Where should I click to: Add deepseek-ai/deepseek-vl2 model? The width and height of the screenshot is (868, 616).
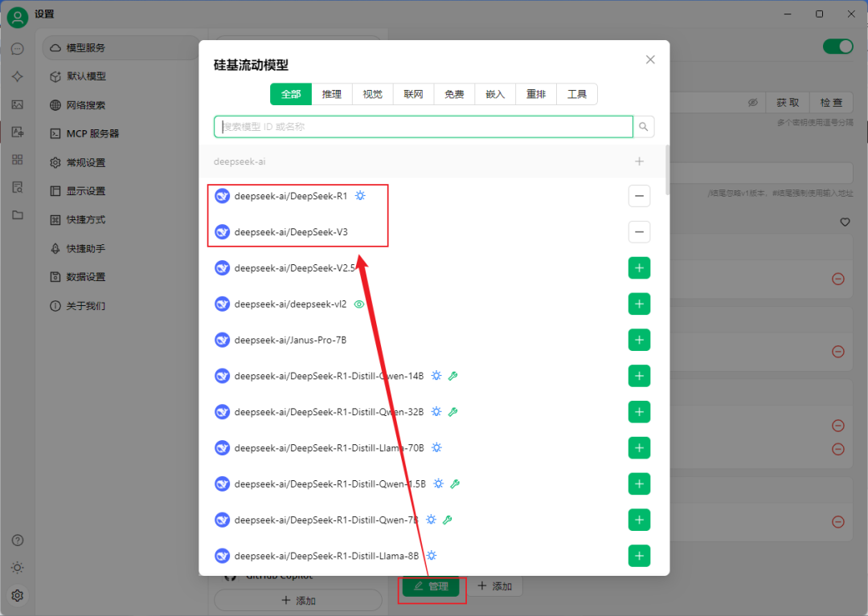640,304
